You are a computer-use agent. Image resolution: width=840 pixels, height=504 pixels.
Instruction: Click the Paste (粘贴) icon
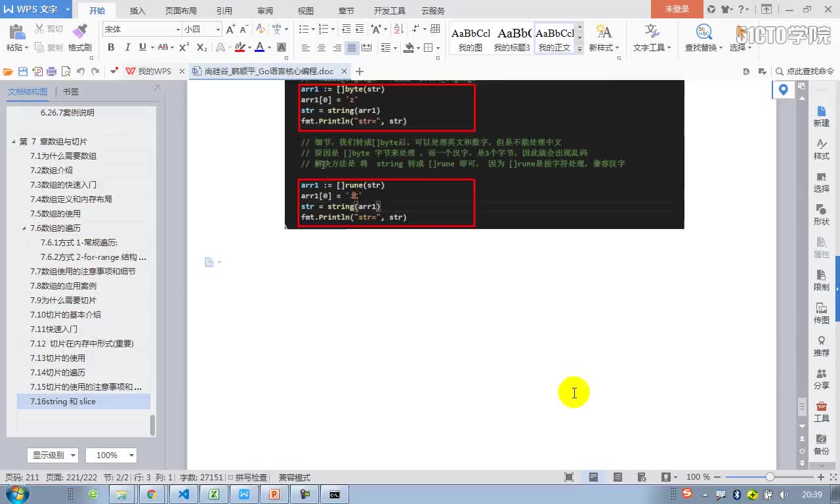(16, 32)
